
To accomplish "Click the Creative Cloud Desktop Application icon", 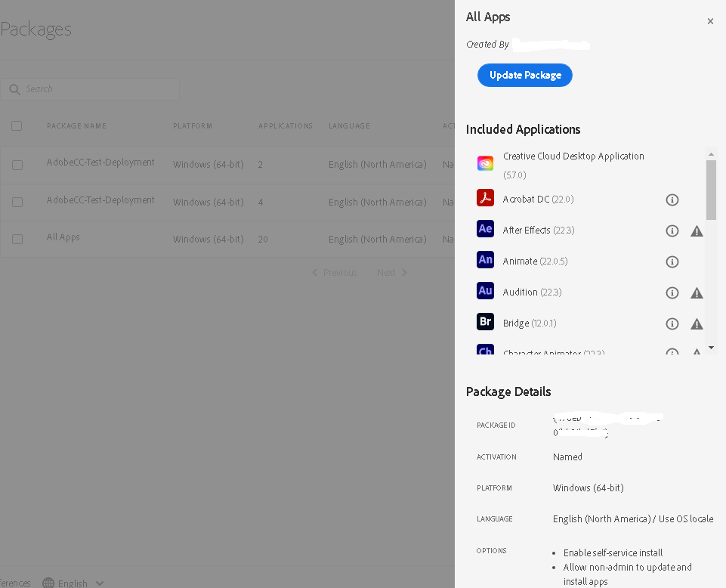I will [x=485, y=163].
